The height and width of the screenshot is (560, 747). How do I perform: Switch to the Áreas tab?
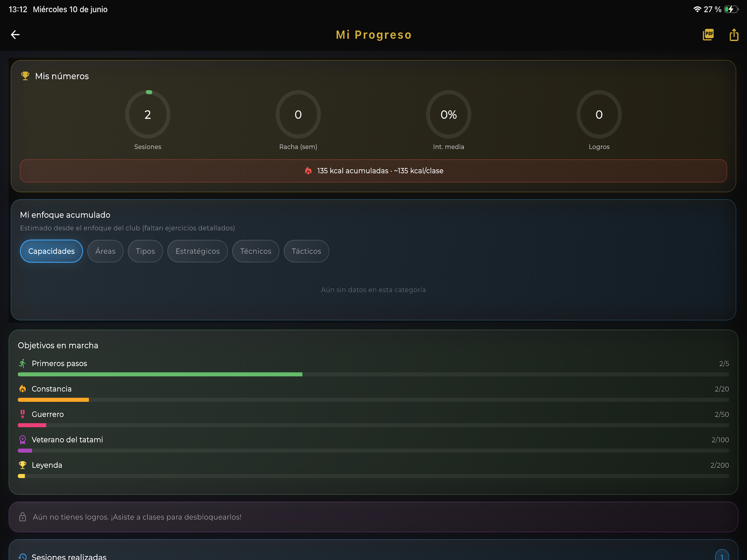point(105,251)
